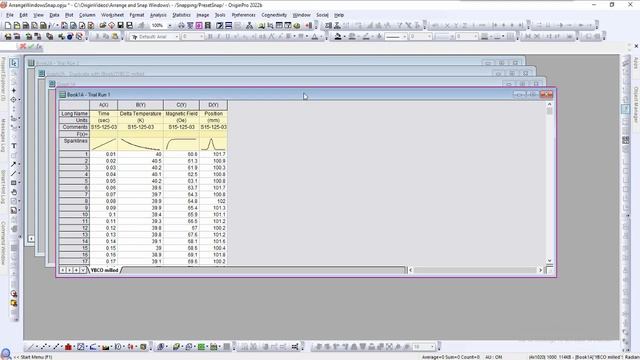Toggle the AU : ON status bar indicator
The image size is (640, 360).
click(x=493, y=357)
